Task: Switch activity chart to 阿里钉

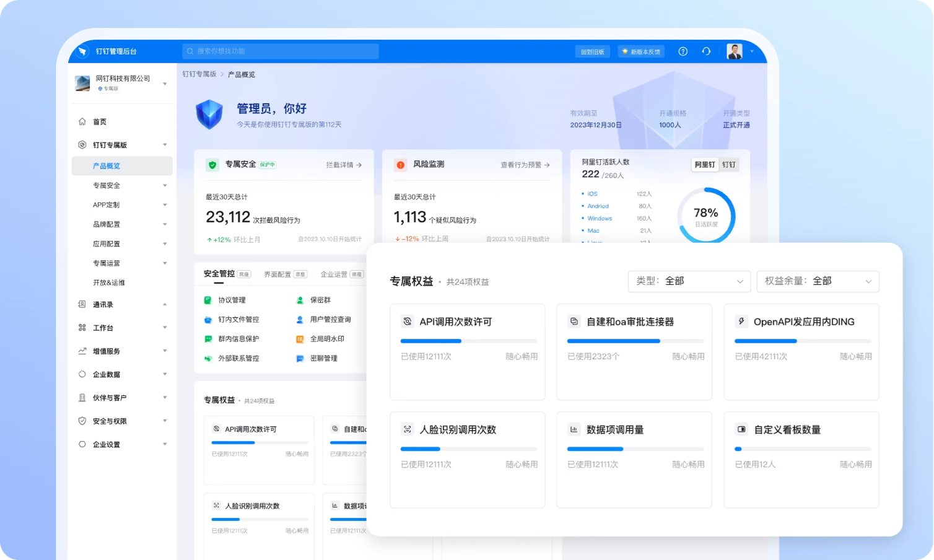Action: click(704, 165)
